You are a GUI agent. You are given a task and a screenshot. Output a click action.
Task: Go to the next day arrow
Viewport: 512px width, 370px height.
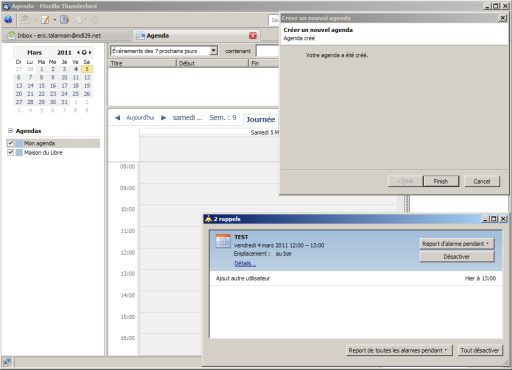point(163,118)
